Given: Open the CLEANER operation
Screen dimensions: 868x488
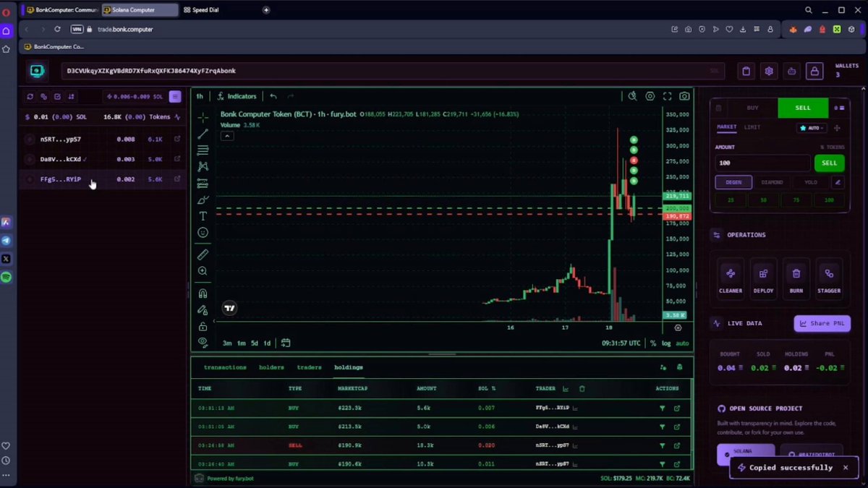Looking at the screenshot, I should (x=731, y=278).
